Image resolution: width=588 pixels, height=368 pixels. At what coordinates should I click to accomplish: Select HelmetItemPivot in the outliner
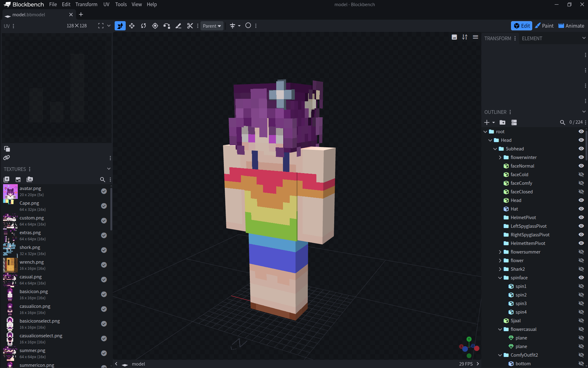(x=528, y=243)
